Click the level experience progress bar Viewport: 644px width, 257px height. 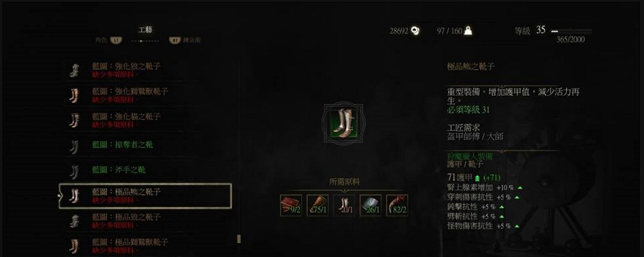[571, 31]
